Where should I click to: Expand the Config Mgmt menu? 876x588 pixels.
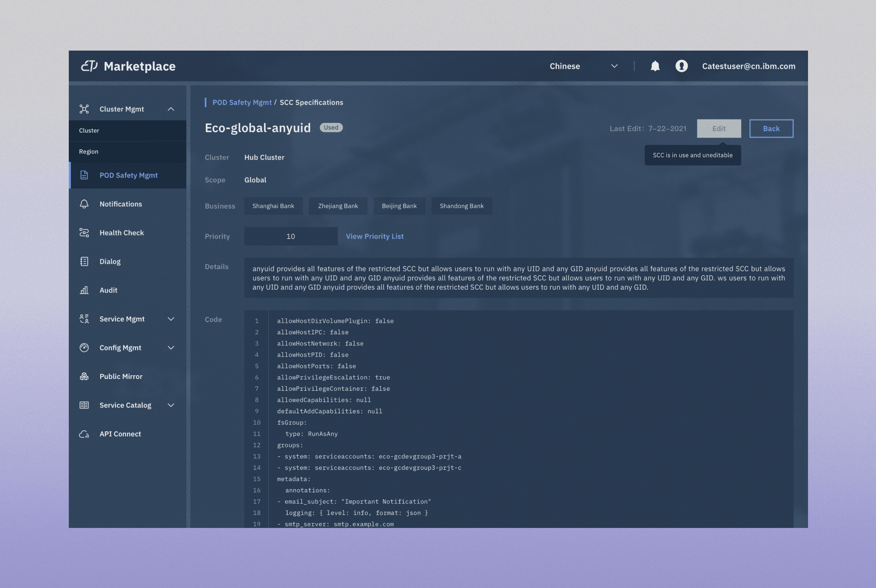point(171,348)
